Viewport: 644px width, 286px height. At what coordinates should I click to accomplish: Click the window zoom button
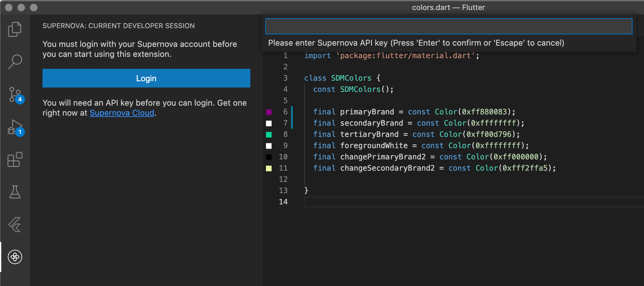(x=34, y=8)
